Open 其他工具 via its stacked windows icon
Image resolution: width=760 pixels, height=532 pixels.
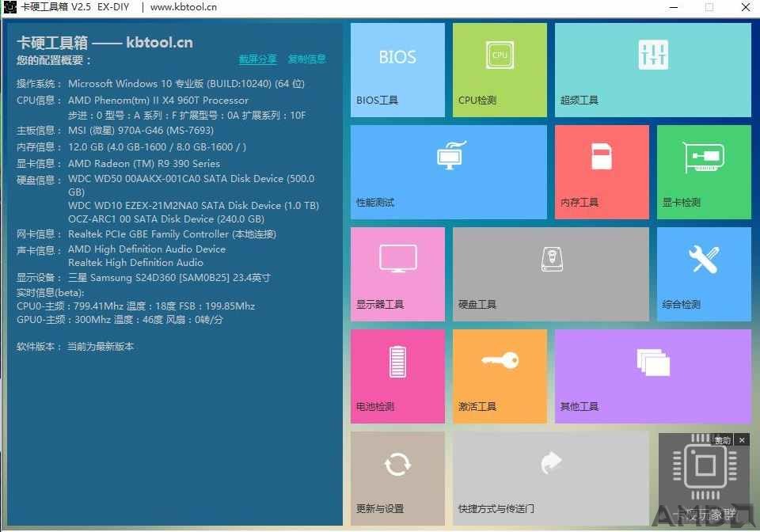pos(653,362)
